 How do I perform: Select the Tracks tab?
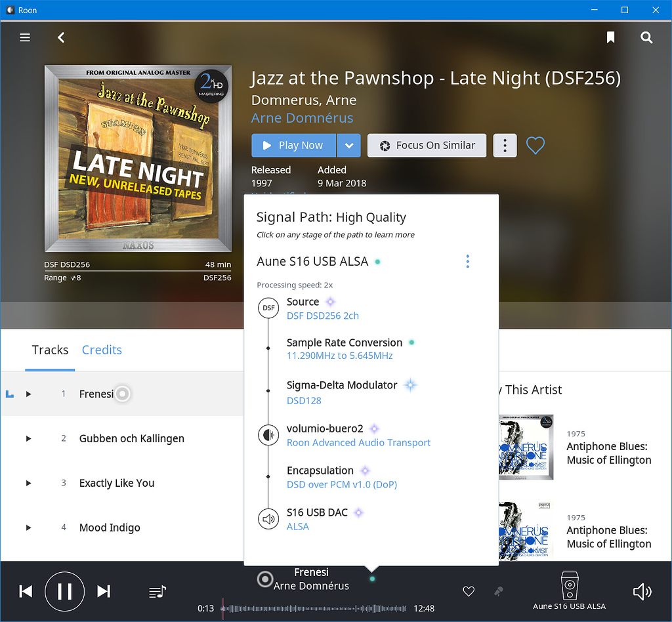(x=50, y=350)
